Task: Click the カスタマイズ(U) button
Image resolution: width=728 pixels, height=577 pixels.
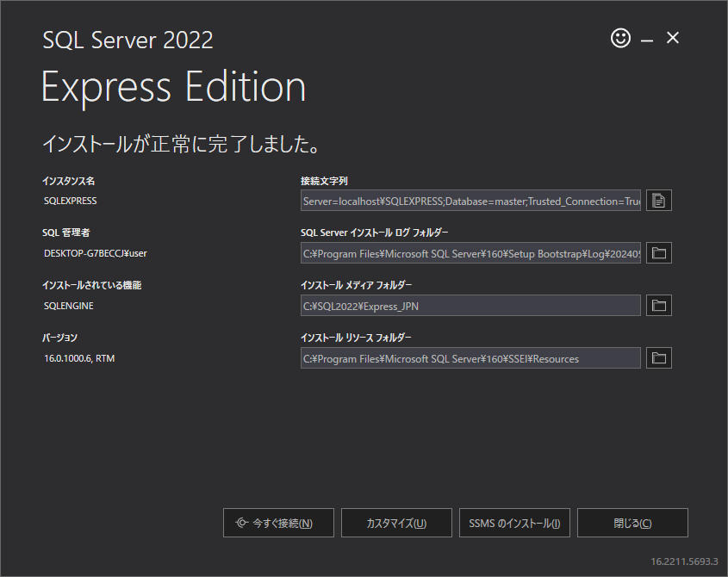Action: [396, 523]
